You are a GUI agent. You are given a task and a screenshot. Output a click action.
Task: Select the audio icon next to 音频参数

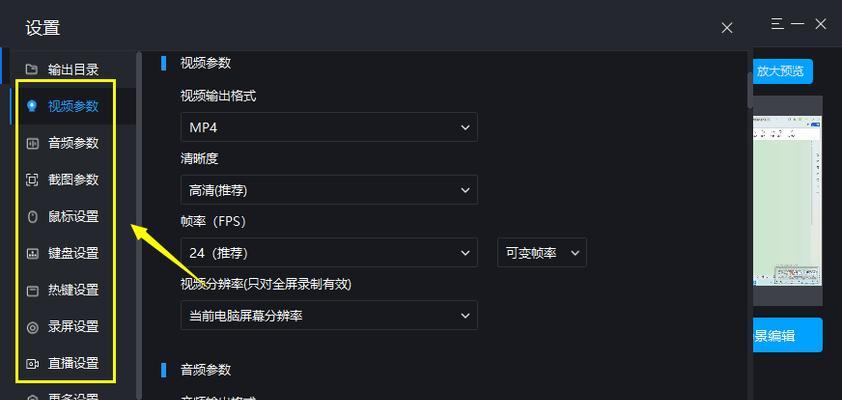point(32,143)
